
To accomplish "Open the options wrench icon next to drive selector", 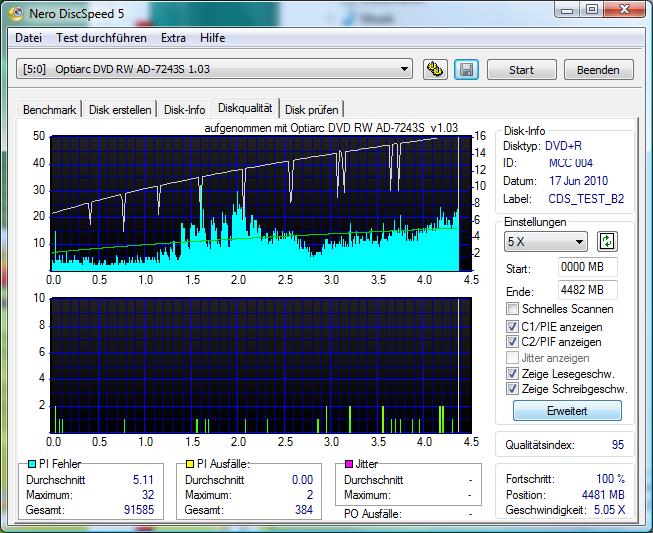I will [435, 69].
